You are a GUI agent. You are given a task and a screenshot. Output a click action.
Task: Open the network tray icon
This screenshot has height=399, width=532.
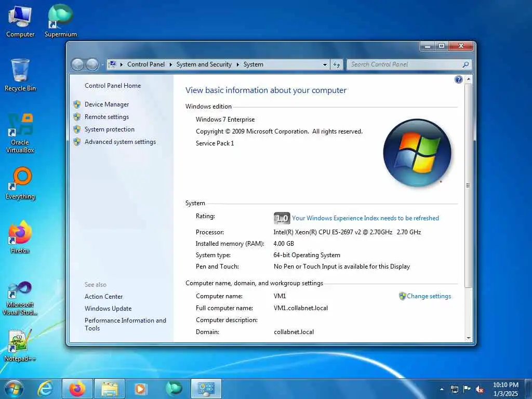click(x=454, y=389)
